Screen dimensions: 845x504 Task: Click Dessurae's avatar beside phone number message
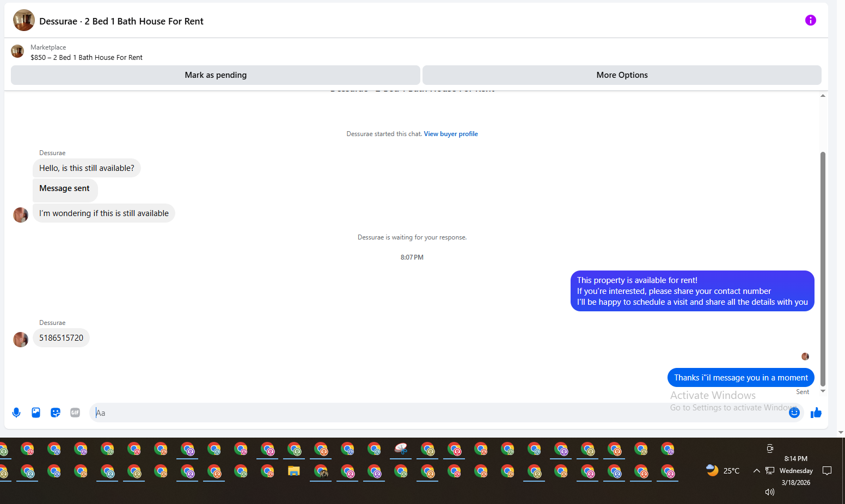click(x=21, y=340)
